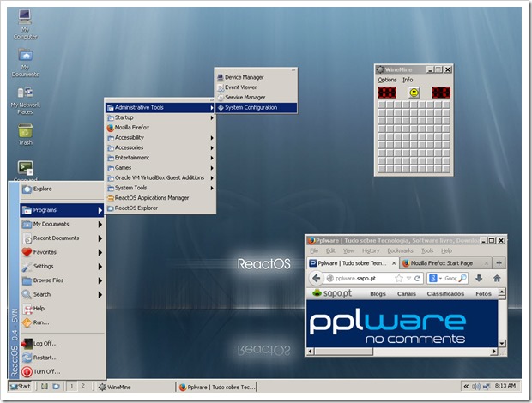Open WineMine Options menu
Screen dimensions: 532x403
pyautogui.click(x=387, y=80)
